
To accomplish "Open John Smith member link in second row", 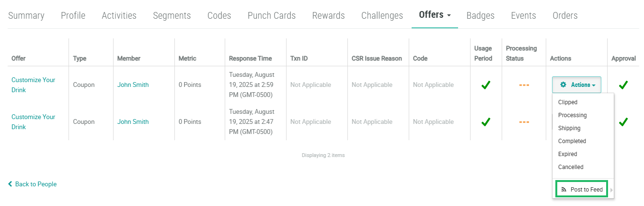I will point(133,122).
